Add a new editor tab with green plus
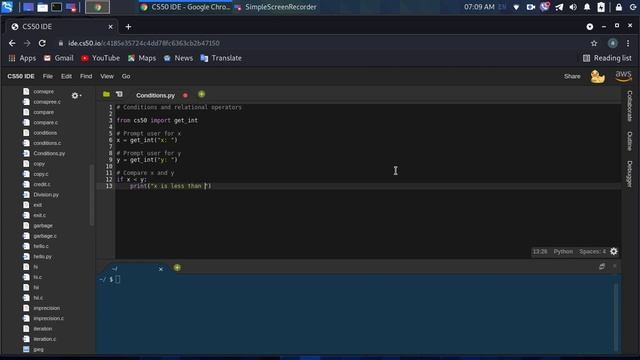Image resolution: width=640 pixels, height=360 pixels. click(x=202, y=94)
